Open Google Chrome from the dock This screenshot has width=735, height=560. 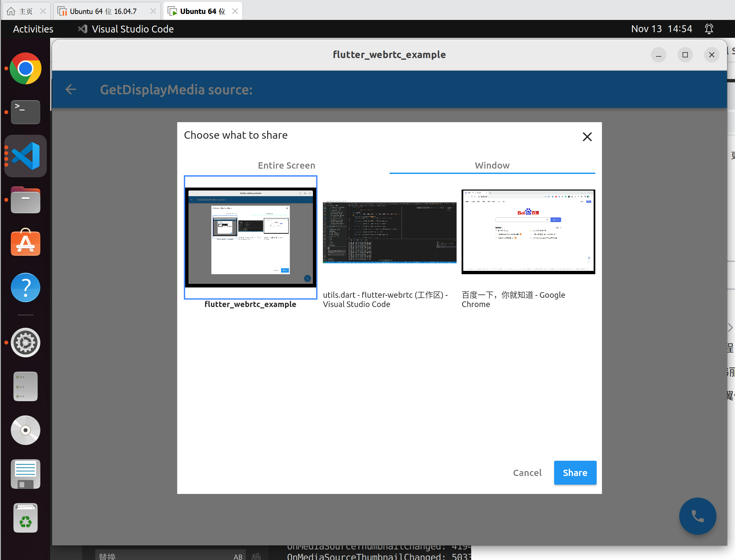point(26,69)
